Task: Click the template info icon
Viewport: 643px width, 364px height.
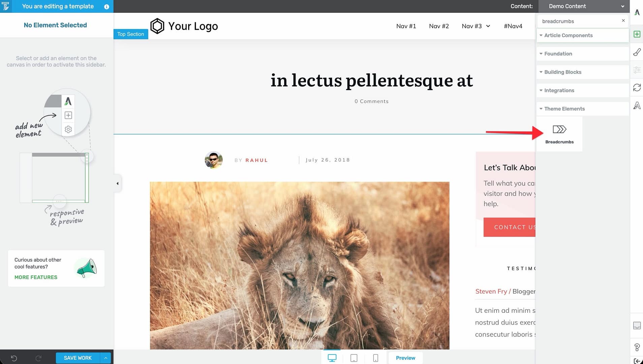Action: coord(106,6)
